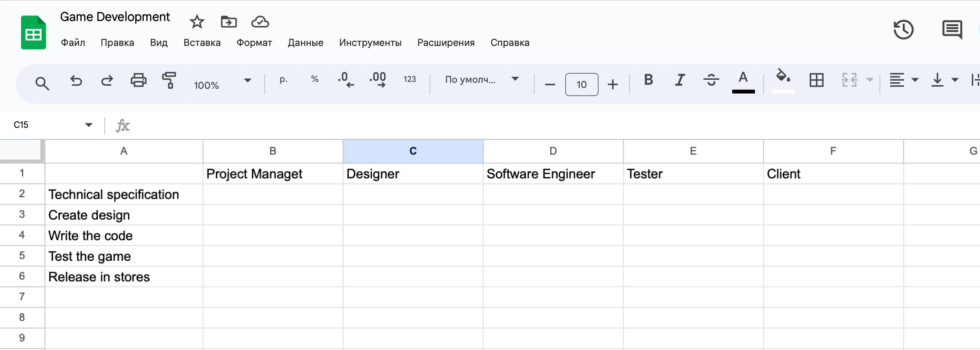Viewport: 980px width, 350px height.
Task: Undo the last action
Action: tap(76, 81)
